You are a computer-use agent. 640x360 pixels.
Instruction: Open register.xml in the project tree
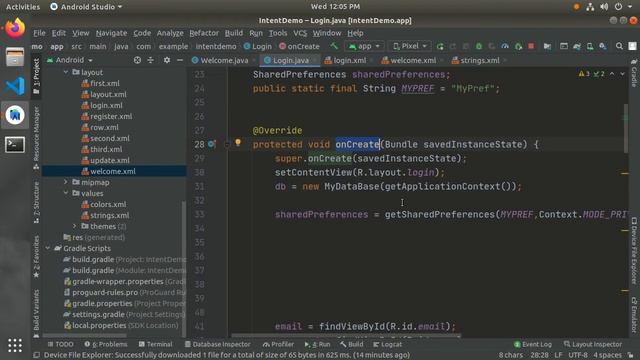[111, 116]
